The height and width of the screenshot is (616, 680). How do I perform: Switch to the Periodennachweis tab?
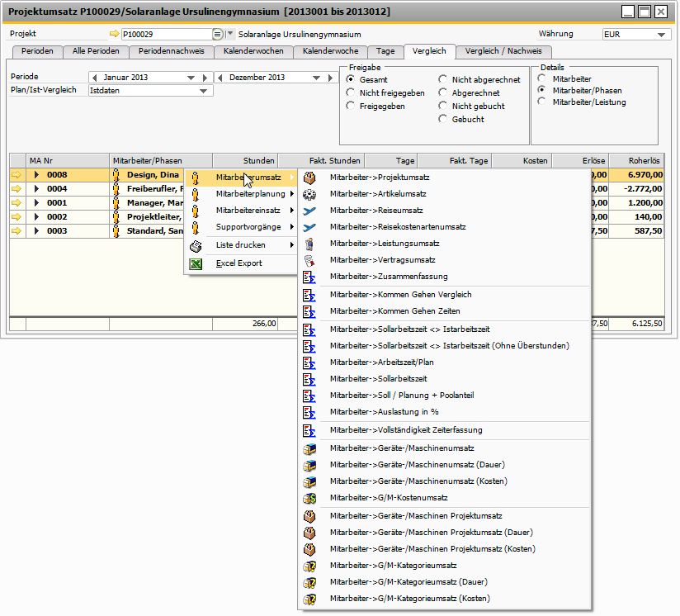(172, 51)
